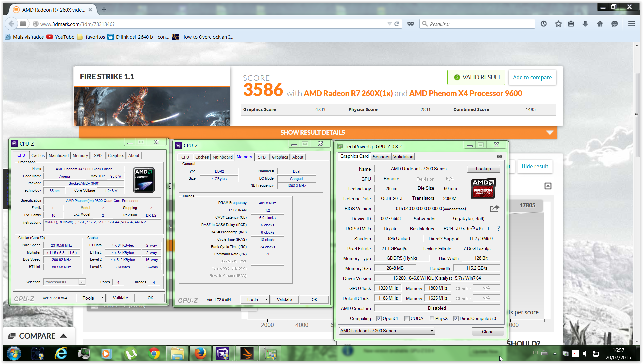643x364 pixels.
Task: Open the favoritos bookmark folder
Action: (91, 37)
